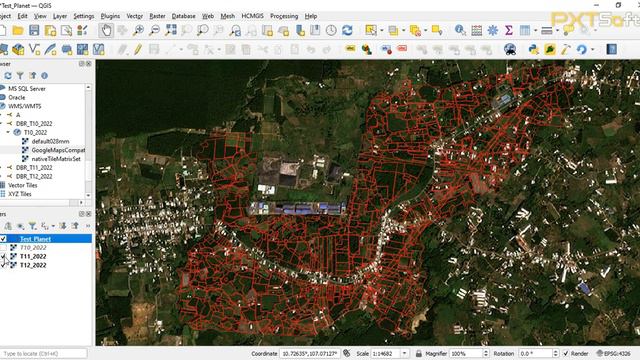The width and height of the screenshot is (640, 360).
Task: Open Processing Toolbox gear icon
Action: coord(493,31)
